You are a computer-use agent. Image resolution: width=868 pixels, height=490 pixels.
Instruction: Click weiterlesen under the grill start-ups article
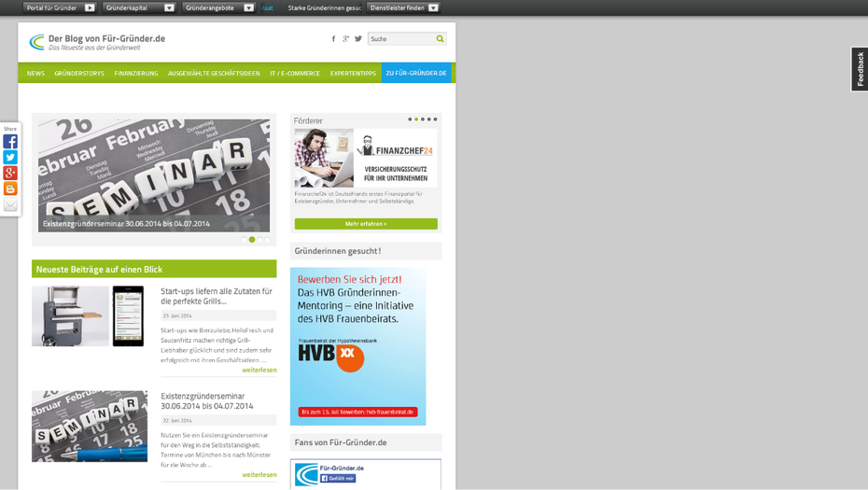pyautogui.click(x=259, y=370)
